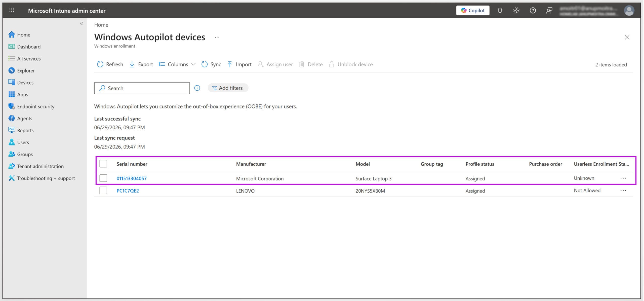Open serial number PC1C7QE2
The height and width of the screenshot is (301, 644).
(128, 191)
